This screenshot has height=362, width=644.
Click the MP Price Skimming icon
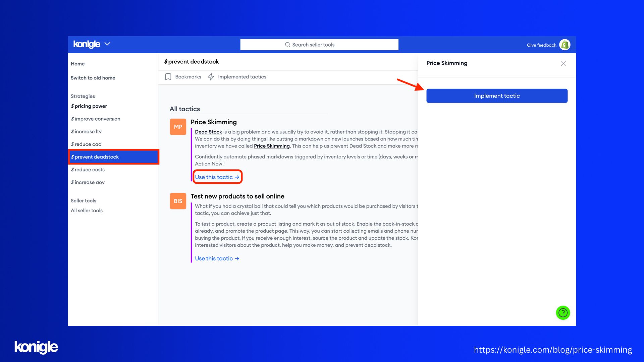[x=178, y=126]
